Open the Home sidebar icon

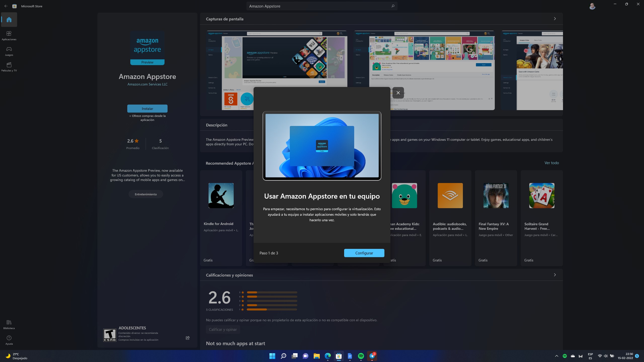[9, 20]
